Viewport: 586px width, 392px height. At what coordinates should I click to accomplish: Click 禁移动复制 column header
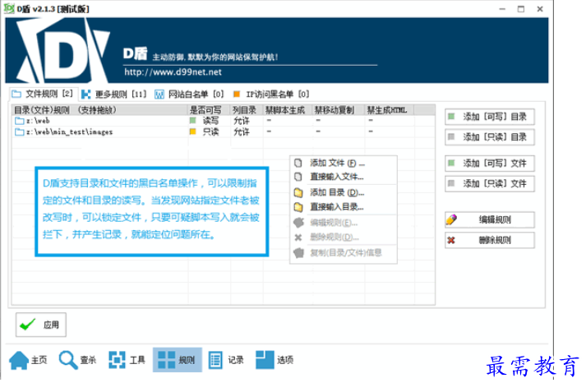[339, 110]
